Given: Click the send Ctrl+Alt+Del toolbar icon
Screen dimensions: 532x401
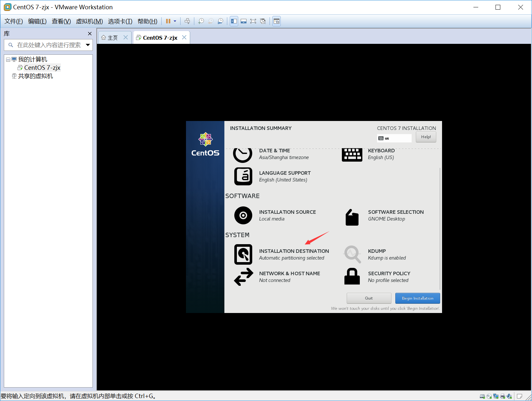Looking at the screenshot, I should point(187,21).
